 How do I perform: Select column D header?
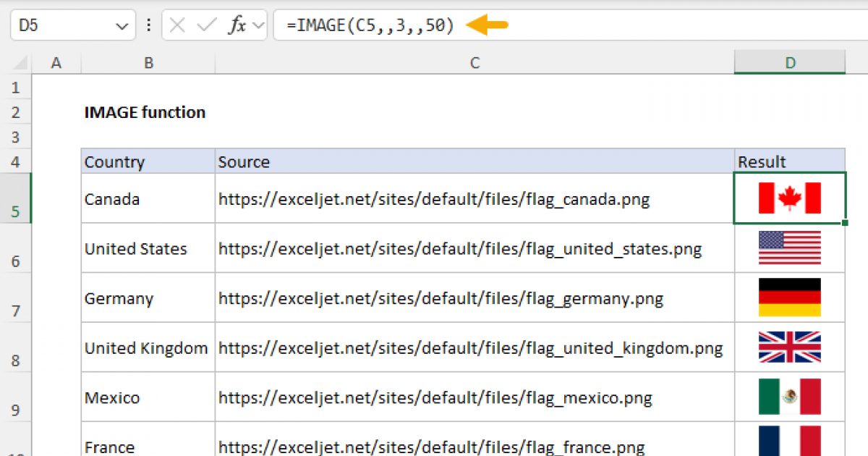pyautogui.click(x=789, y=63)
